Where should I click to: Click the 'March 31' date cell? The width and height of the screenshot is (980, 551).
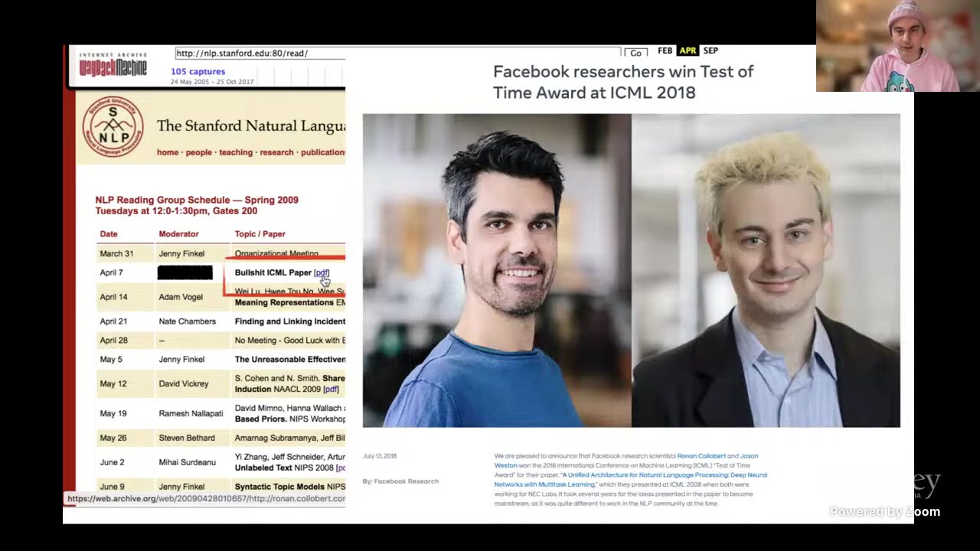(x=116, y=253)
